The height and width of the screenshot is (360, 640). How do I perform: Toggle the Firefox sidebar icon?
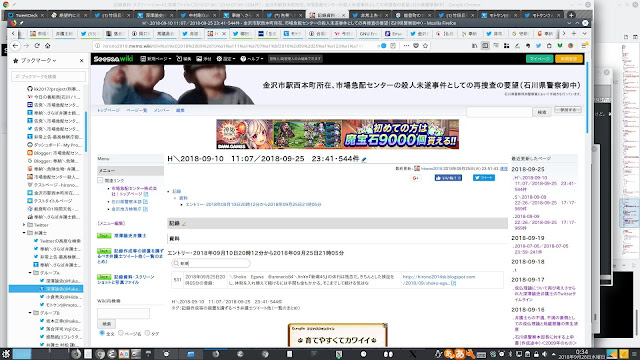tap(485, 46)
